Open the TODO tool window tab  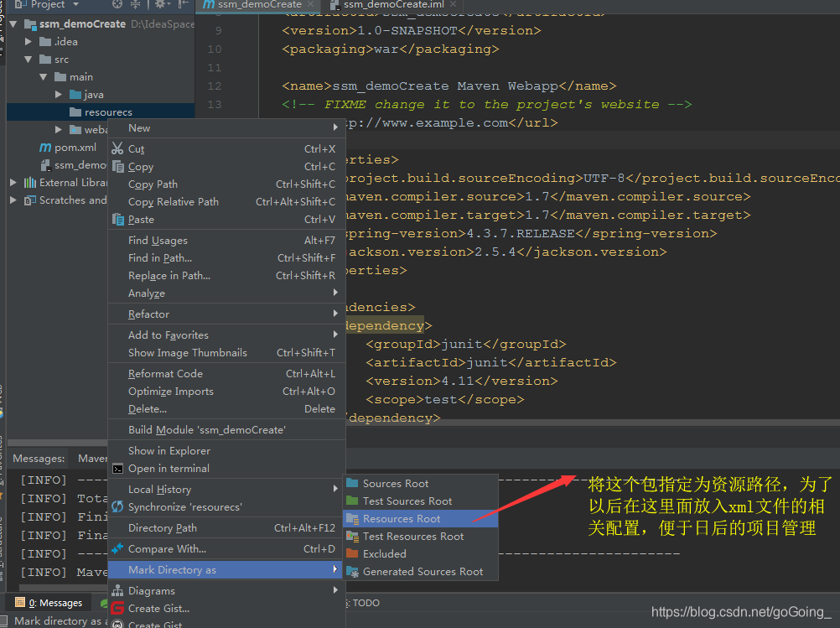(363, 603)
